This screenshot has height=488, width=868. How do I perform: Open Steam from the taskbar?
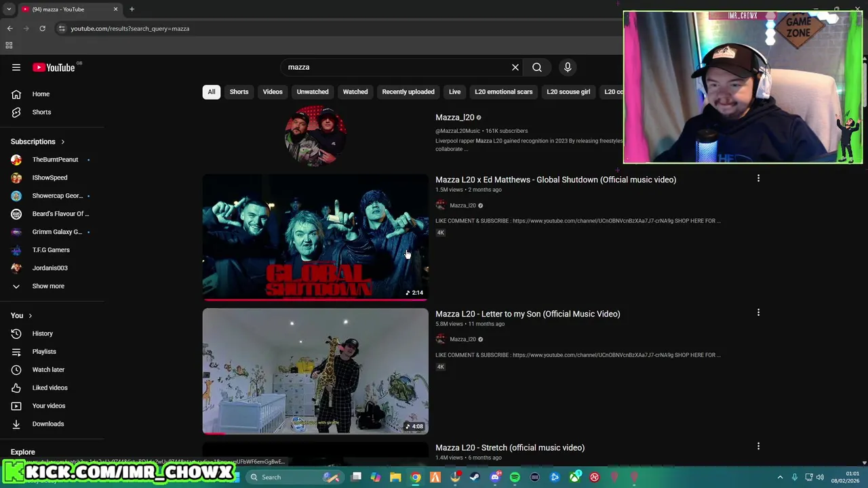[x=475, y=477]
